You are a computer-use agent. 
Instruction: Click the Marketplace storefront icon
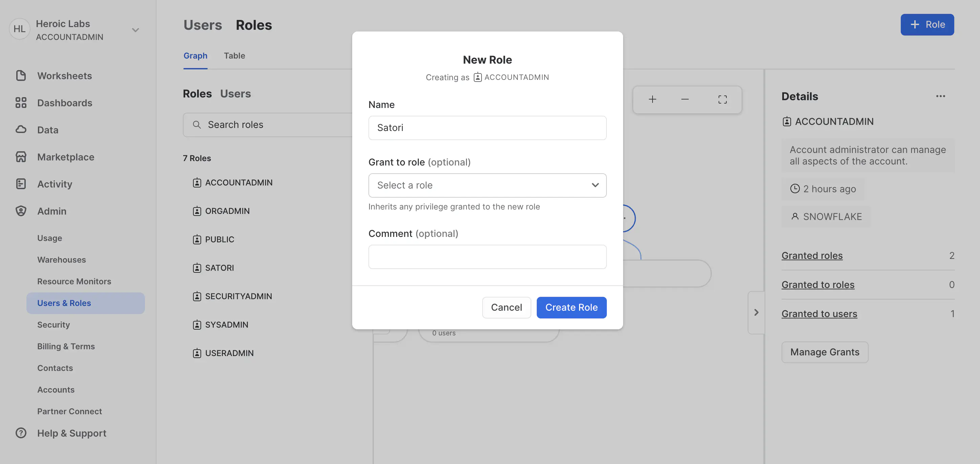tap(21, 157)
